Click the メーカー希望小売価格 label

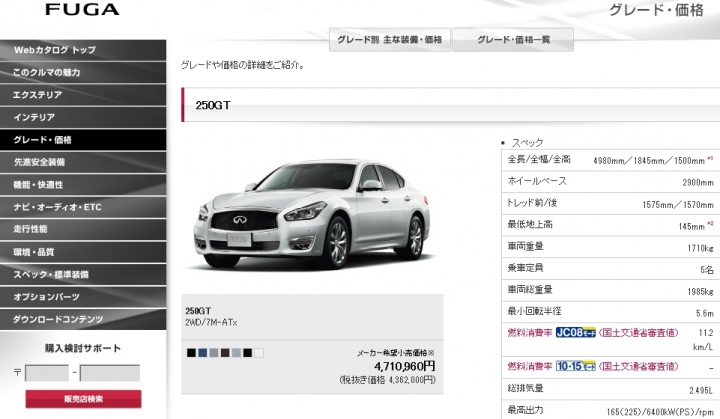(396, 353)
